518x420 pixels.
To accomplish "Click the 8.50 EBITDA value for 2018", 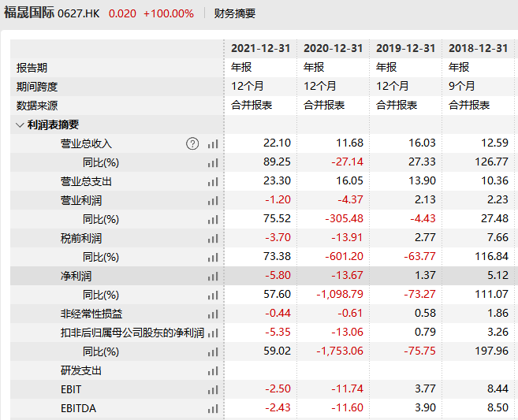I will point(498,407).
